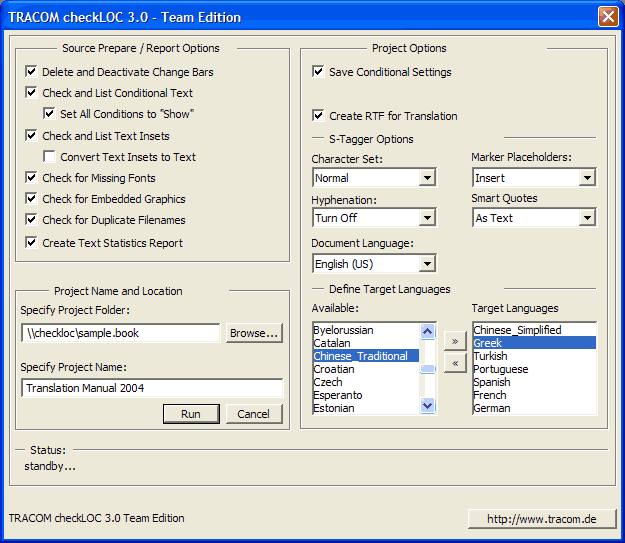The height and width of the screenshot is (543, 625).
Task: Close the checkLOC window
Action: tap(607, 16)
